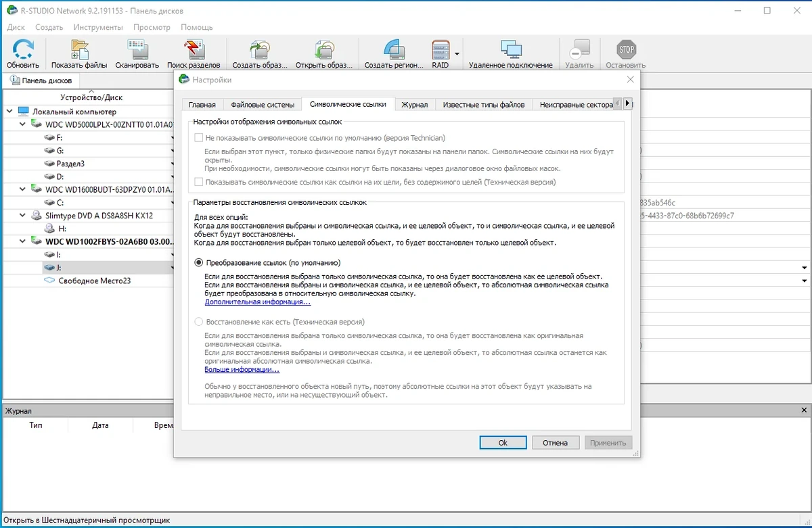Toggle Показывать символические ссылки как ссылки checkbox
812x528 pixels.
click(199, 182)
